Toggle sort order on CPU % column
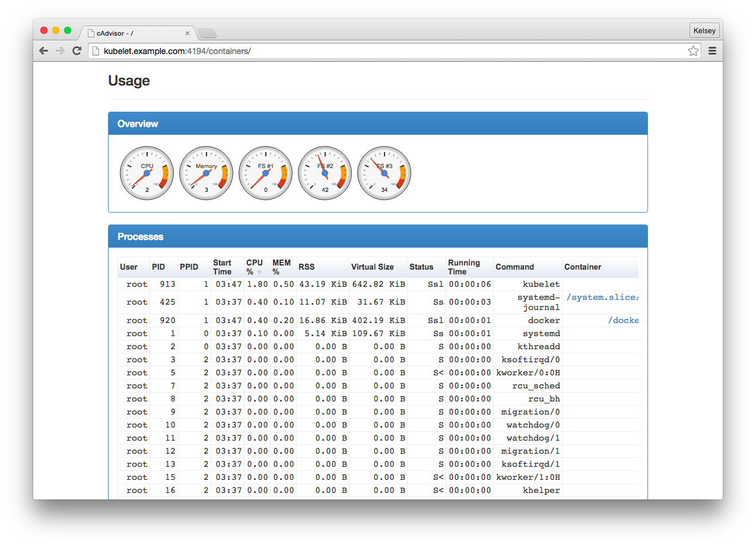The height and width of the screenshot is (547, 756). 255,267
